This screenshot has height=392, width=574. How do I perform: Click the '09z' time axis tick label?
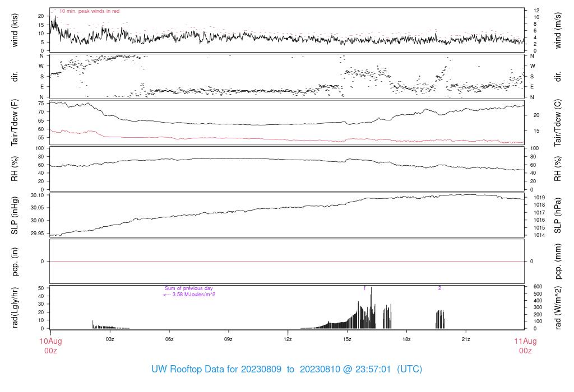point(229,339)
